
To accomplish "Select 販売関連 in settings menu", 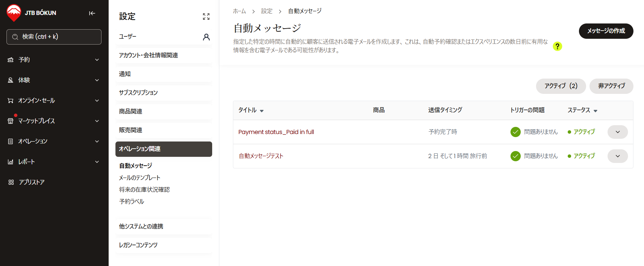I will pyautogui.click(x=130, y=130).
